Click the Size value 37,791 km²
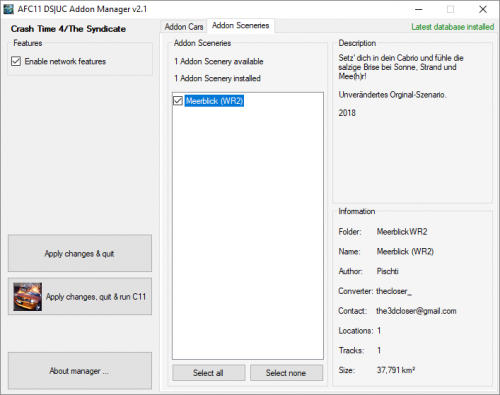Screen dimensions: 500x395 (396, 370)
